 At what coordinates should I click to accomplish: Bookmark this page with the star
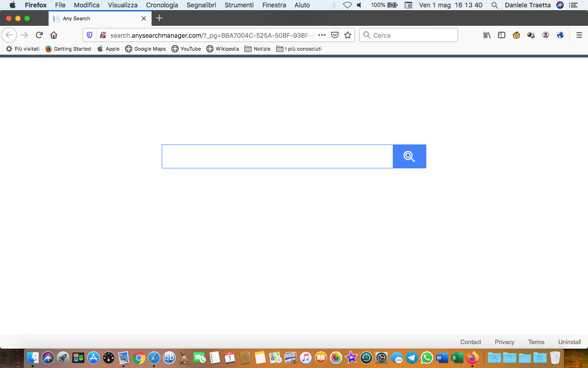348,35
